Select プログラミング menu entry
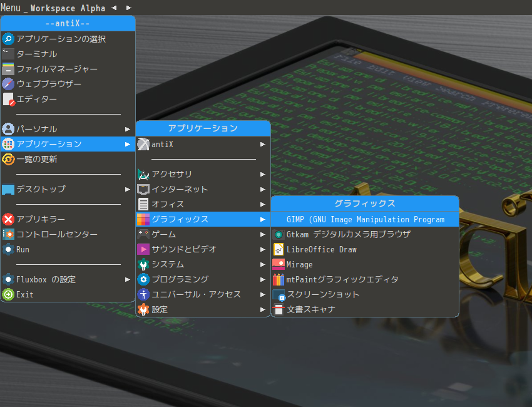The width and height of the screenshot is (532, 407). (x=203, y=279)
